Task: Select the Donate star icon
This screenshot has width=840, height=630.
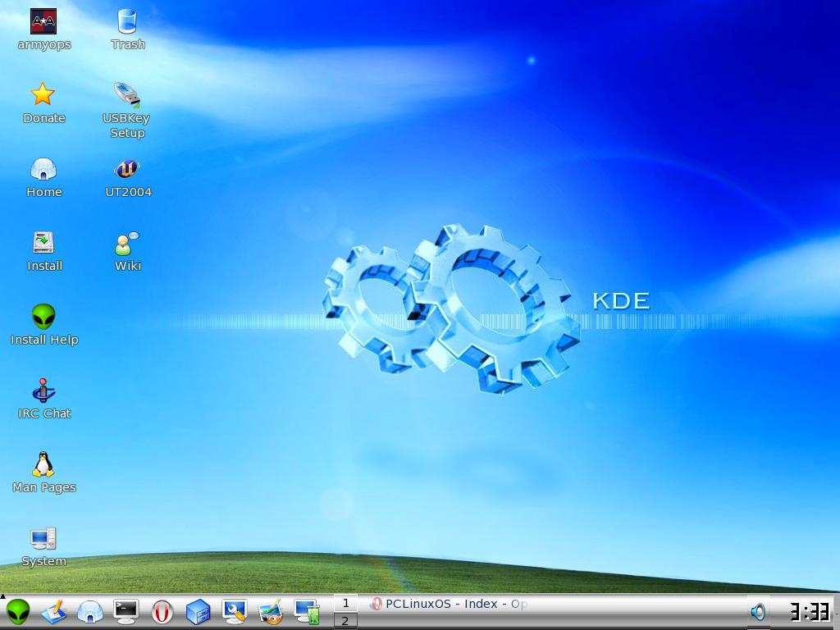Action: tap(43, 94)
